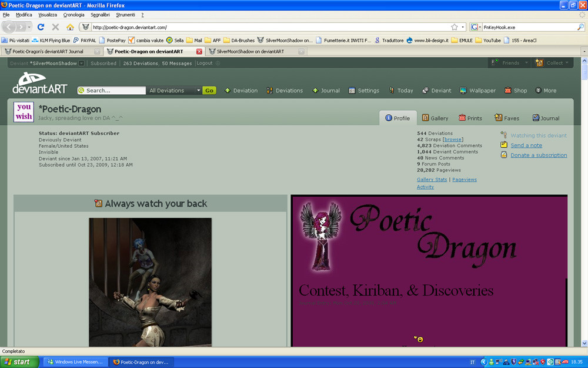Go to Firefox home page icon
Screen dimensions: 588x368
[70, 27]
